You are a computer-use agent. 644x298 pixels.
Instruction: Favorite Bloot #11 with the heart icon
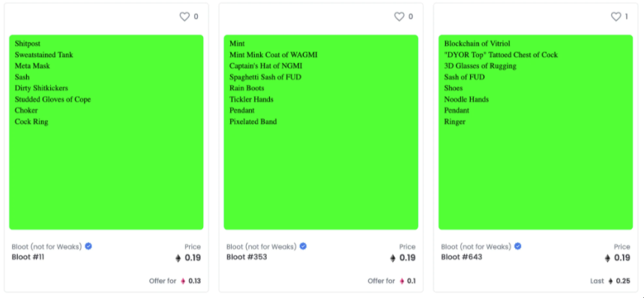(x=184, y=17)
